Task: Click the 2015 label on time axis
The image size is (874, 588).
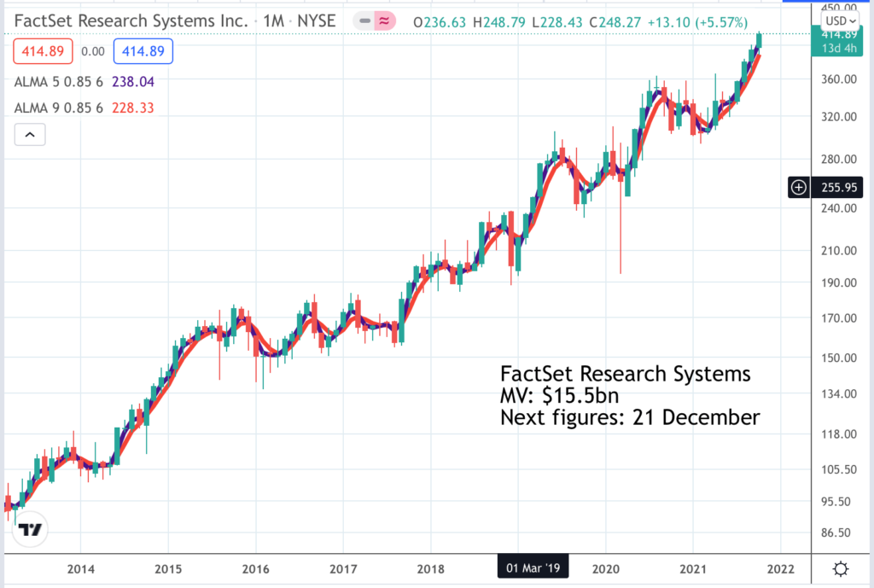Action: pos(168,569)
